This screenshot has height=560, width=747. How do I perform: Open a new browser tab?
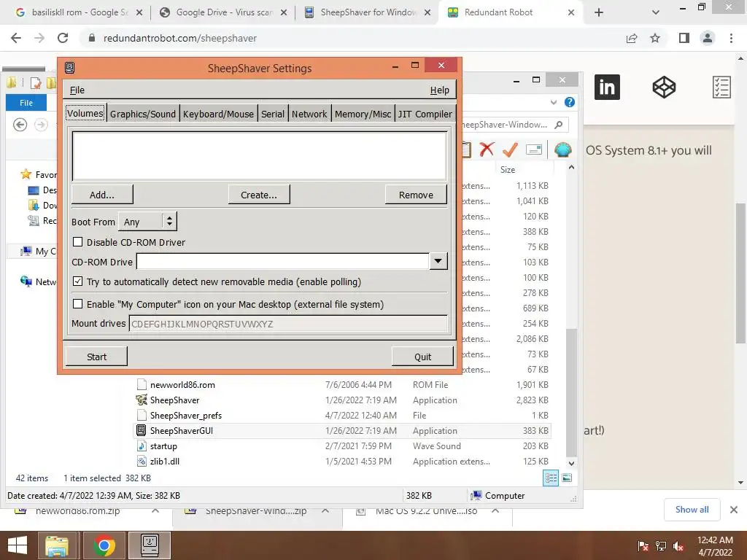point(599,12)
